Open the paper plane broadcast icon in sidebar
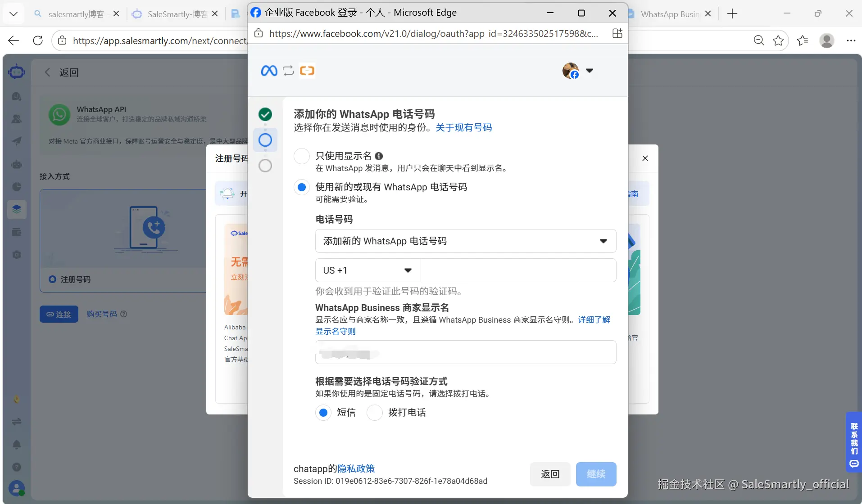 tap(17, 141)
